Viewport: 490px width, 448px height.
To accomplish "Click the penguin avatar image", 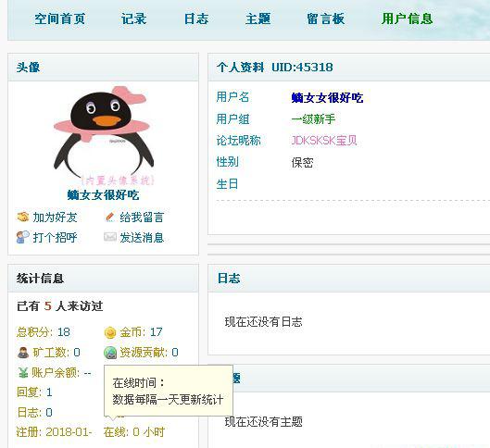I will (104, 135).
